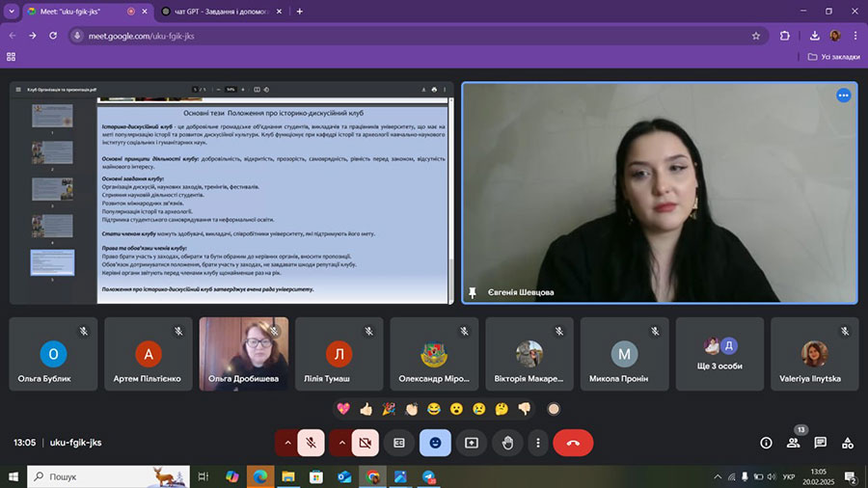Select page 3 thumbnail in presented PDF
The width and height of the screenshot is (868, 488).
click(52, 189)
